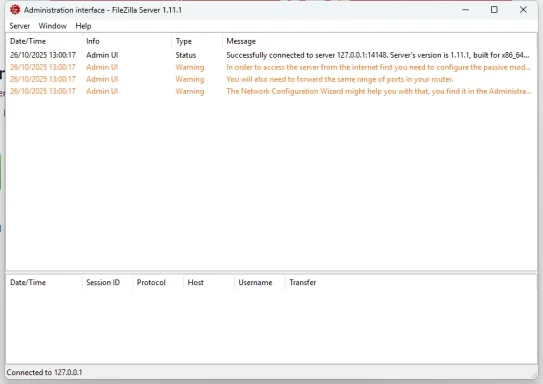Click the sessions Date/Time column header
Viewport: 543px width, 384px height.
pyautogui.click(x=44, y=283)
